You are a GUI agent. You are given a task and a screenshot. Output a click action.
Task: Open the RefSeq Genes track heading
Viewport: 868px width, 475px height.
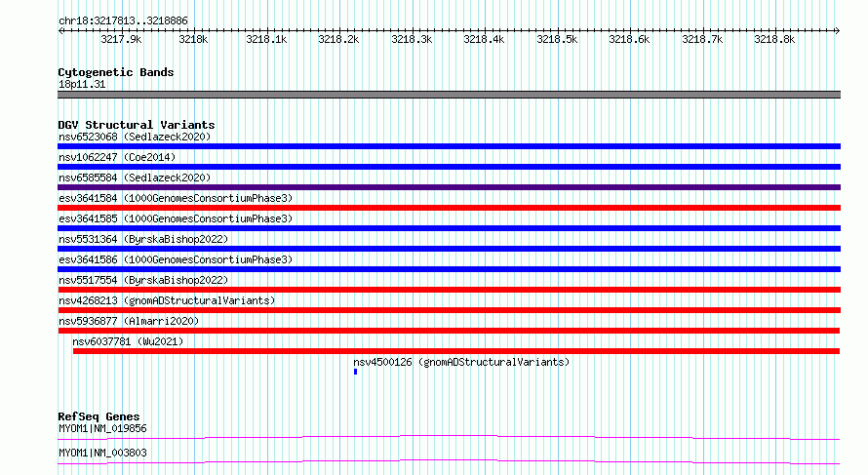(99, 416)
